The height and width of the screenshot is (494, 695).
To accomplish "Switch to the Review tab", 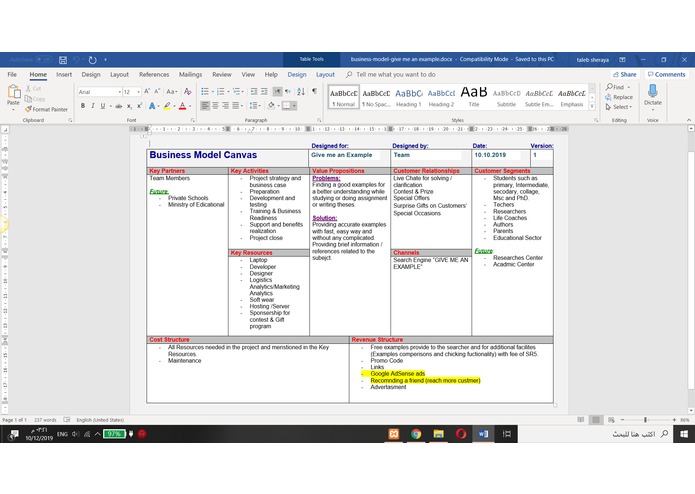I will click(x=222, y=74).
